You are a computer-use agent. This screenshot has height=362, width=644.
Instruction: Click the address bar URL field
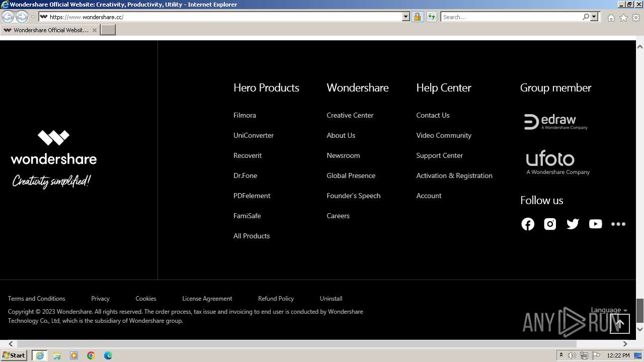pyautogui.click(x=225, y=17)
